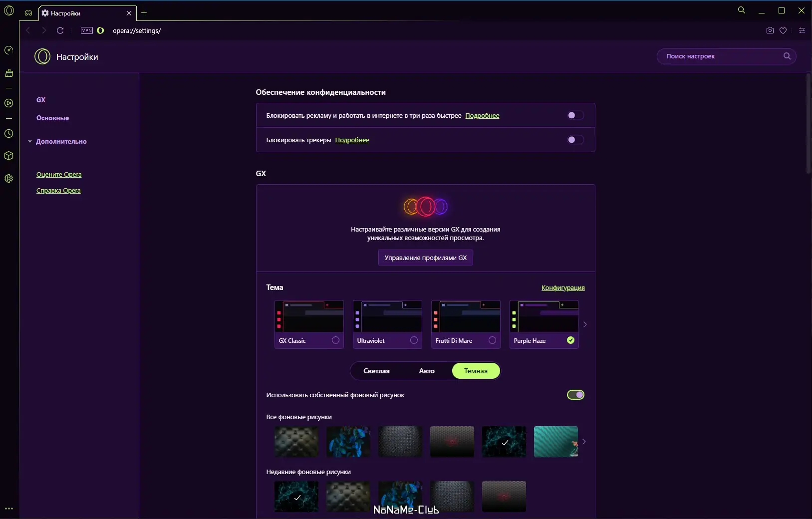Open the Оцените Opera link
Viewport: 812px width, 519px height.
pyautogui.click(x=59, y=175)
